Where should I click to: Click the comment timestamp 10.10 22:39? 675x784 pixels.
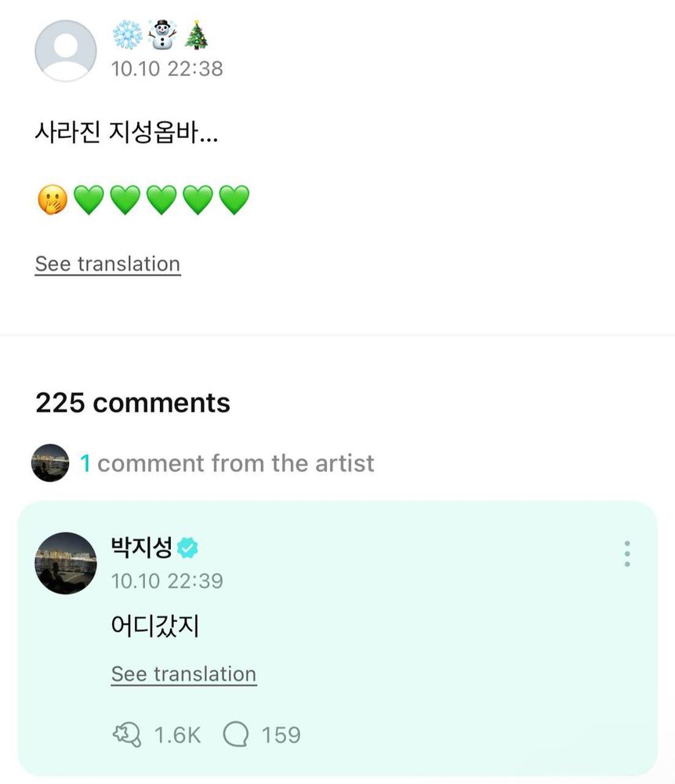[167, 581]
